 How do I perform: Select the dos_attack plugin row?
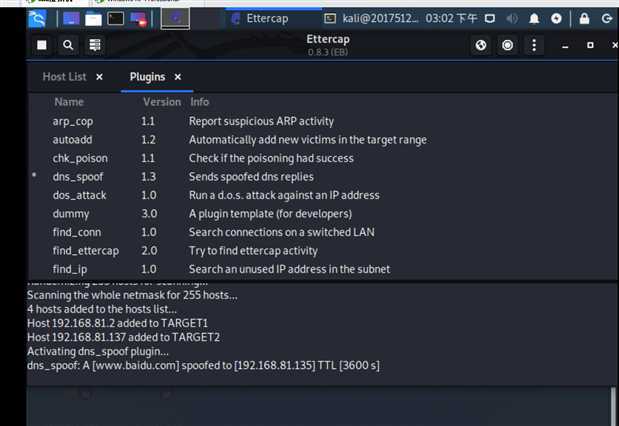coord(323,195)
